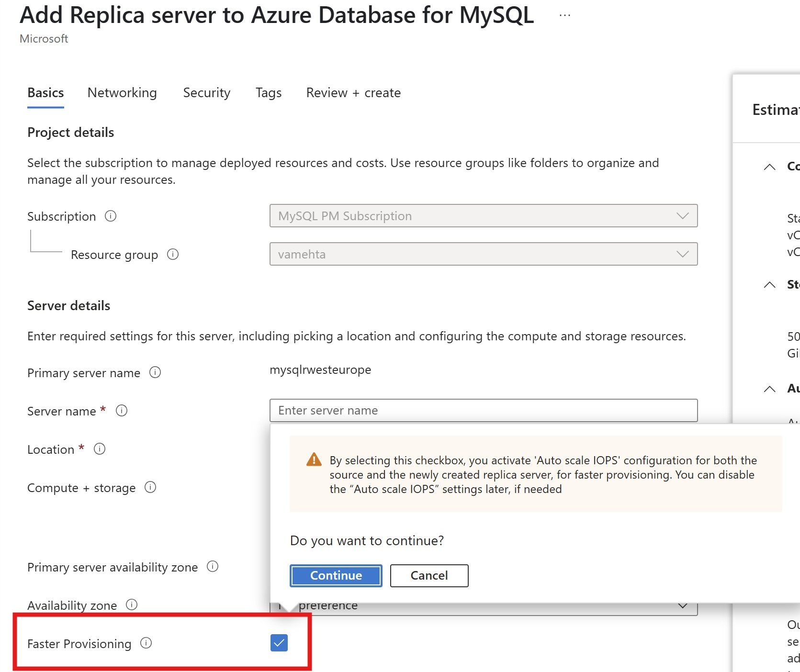Viewport: 800px width, 672px height.
Task: Uncheck the Faster Provisioning checkbox
Action: (x=279, y=643)
